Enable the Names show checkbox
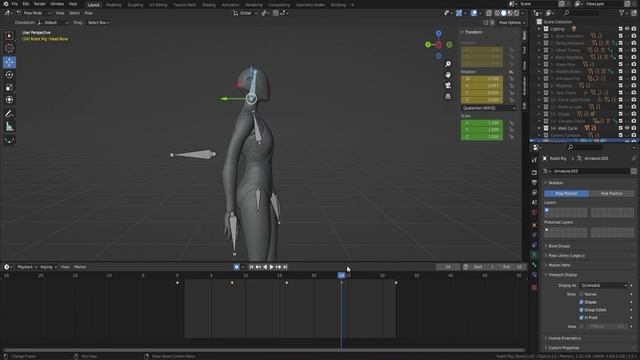 [x=581, y=294]
